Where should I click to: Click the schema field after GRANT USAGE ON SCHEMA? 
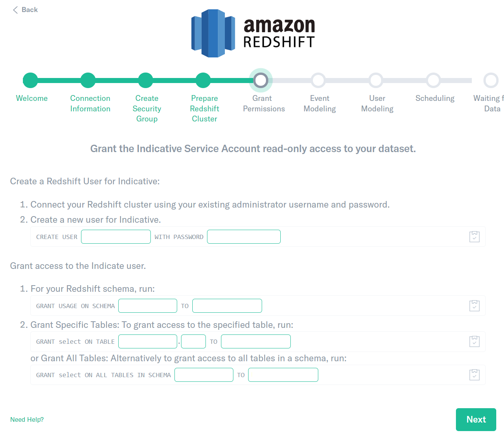[148, 306]
